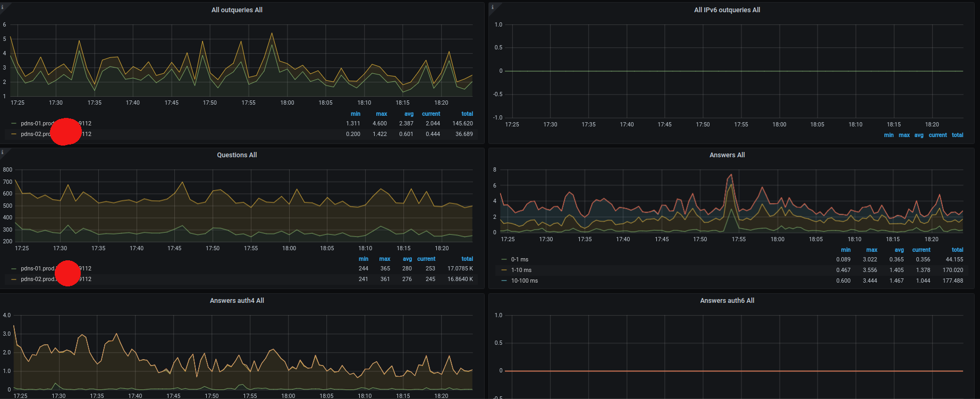Open the All outqueries All panel menu

[x=237, y=10]
